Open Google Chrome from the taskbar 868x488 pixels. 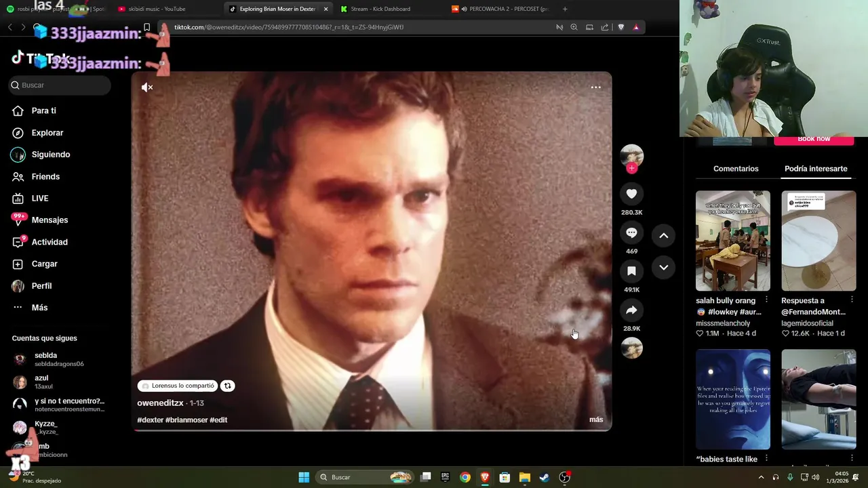point(465,477)
